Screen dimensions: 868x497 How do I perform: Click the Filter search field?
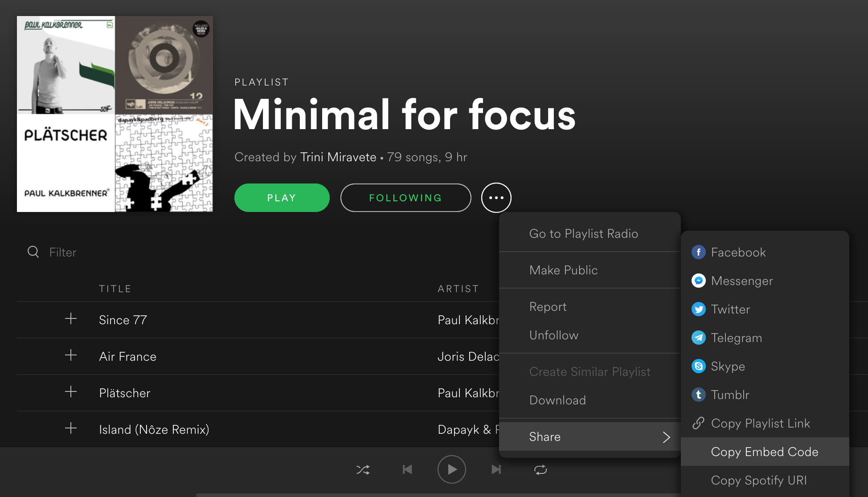[x=63, y=253]
